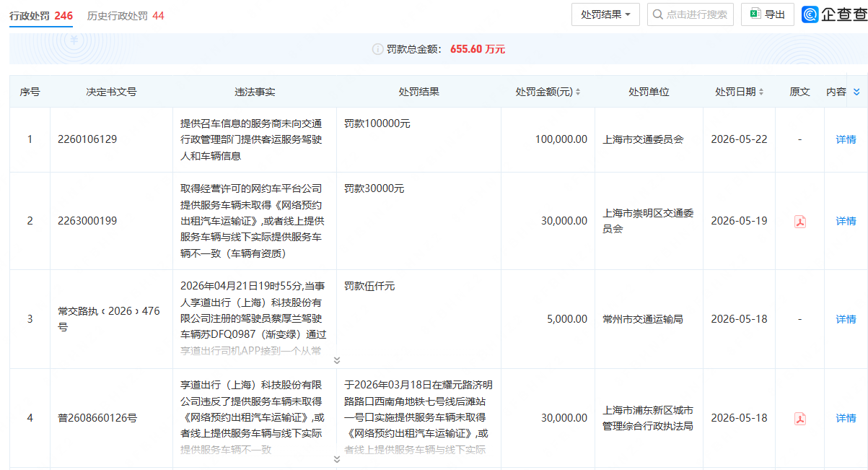868x470 pixels.
Task: Click the 序号 column header
Action: pos(30,92)
